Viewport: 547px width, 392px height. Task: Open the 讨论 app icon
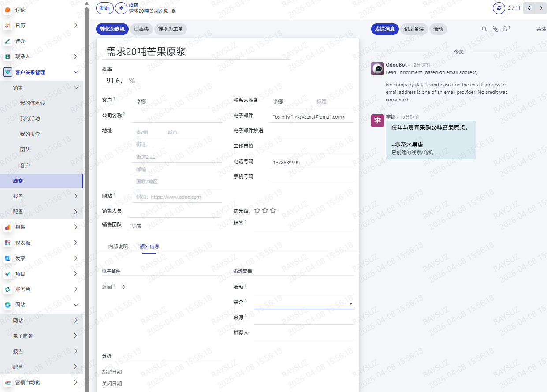tap(7, 10)
